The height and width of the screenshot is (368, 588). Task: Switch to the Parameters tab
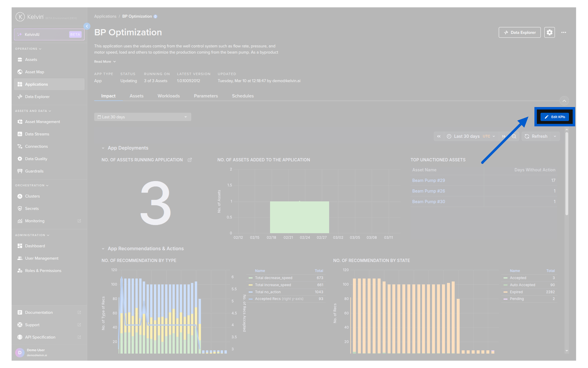point(206,96)
